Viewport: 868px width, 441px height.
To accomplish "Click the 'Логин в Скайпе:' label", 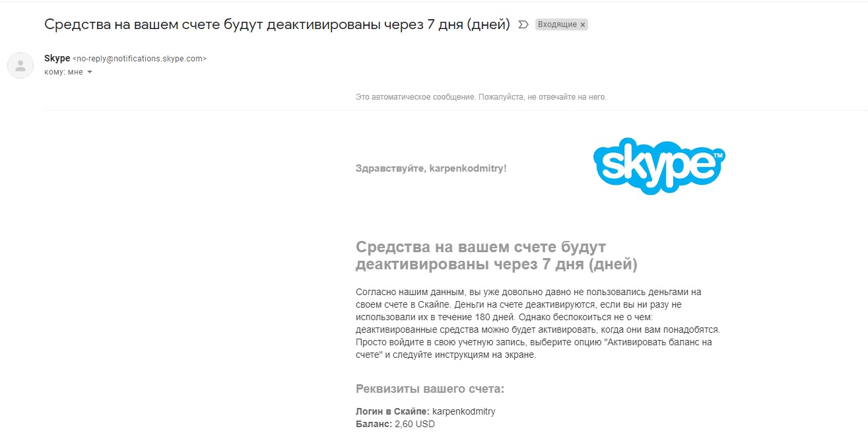I will click(x=392, y=411).
